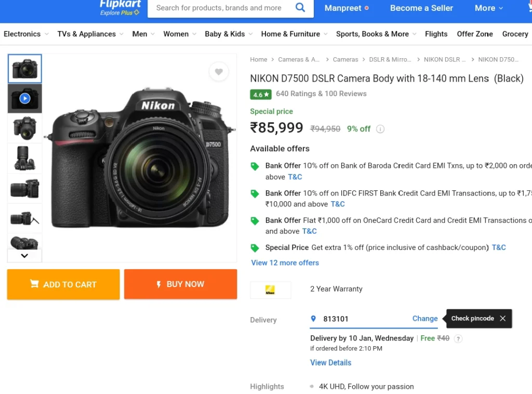Click the 4.6 star rating badge
Screen dimensions: 532x394
[x=261, y=95]
